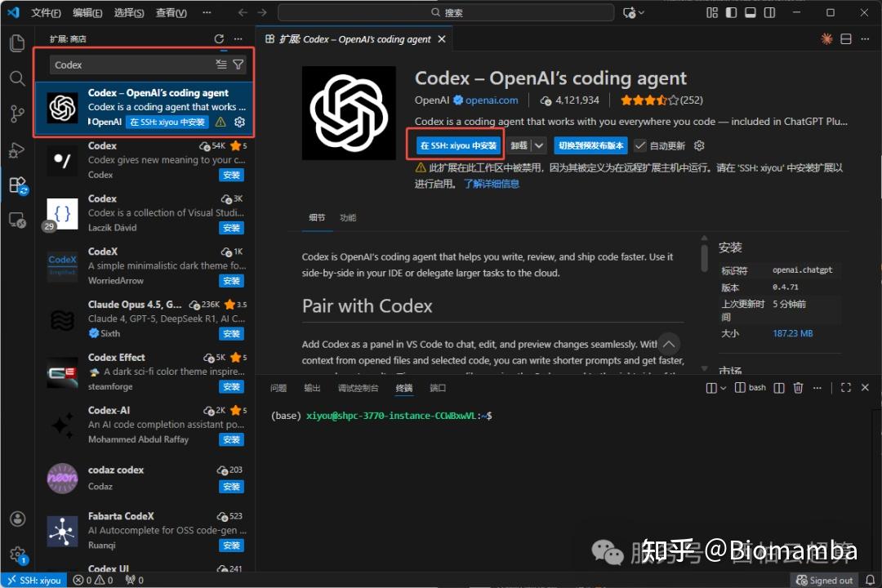Open the Selection menu
Screen dimensions: 882x588
[x=129, y=12]
